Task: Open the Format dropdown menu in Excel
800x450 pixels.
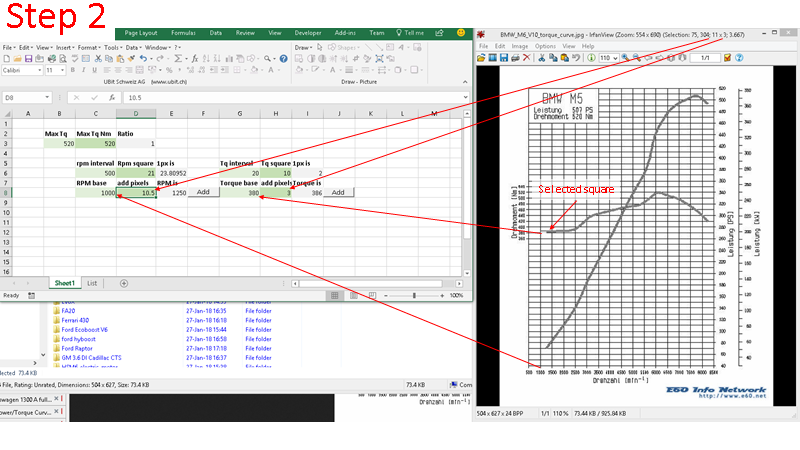Action: click(x=89, y=47)
